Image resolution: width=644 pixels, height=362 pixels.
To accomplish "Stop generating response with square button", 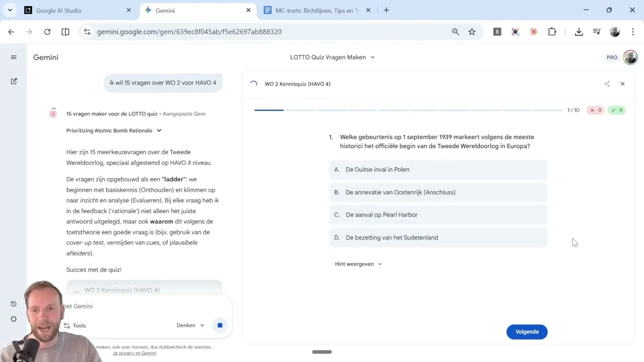I will click(220, 325).
